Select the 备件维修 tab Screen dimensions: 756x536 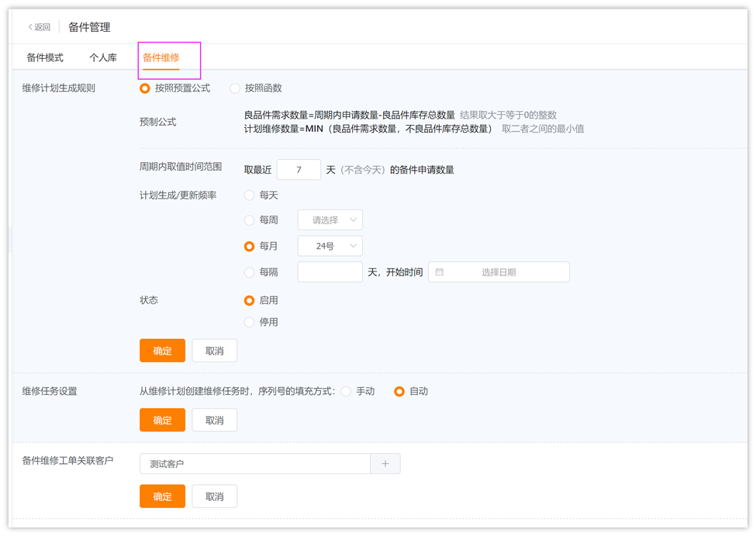coord(161,58)
